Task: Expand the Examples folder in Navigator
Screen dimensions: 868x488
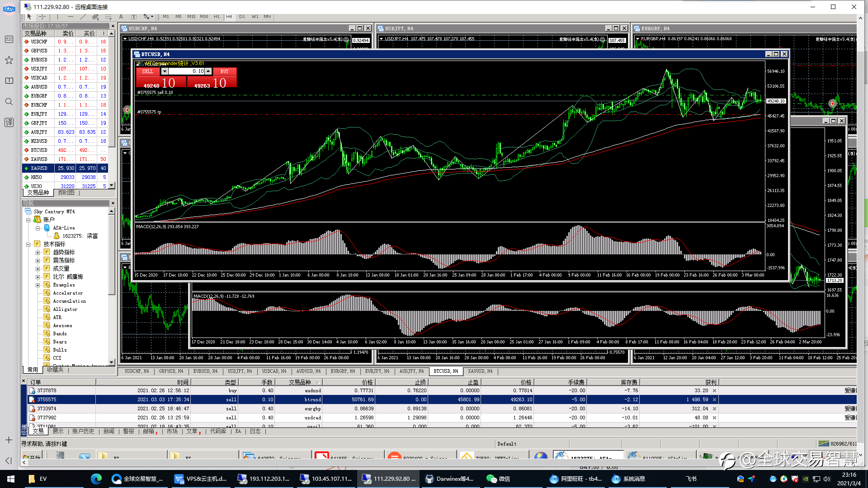Action: 38,285
